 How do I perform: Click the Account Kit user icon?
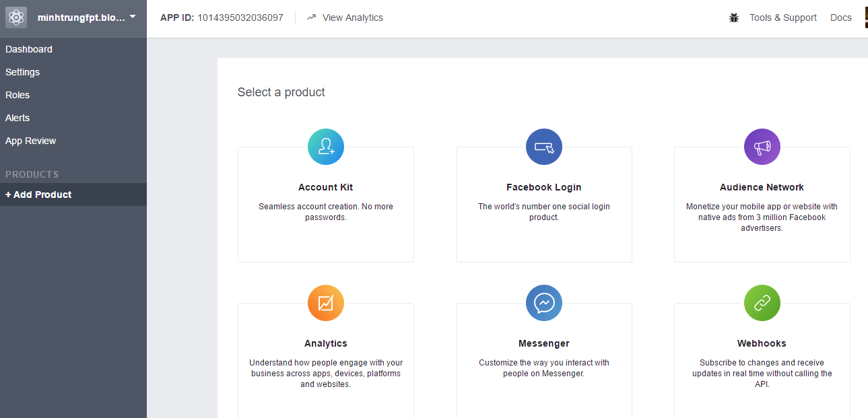326,147
